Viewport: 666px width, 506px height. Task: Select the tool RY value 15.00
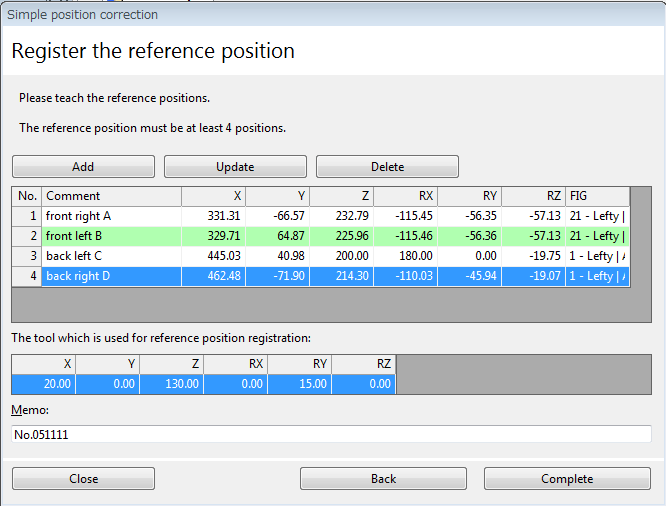click(300, 383)
